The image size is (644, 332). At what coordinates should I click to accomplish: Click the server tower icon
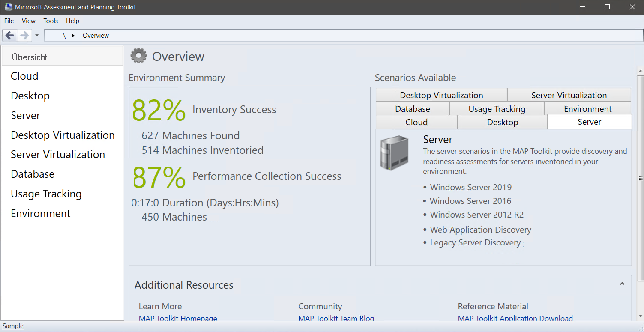394,153
